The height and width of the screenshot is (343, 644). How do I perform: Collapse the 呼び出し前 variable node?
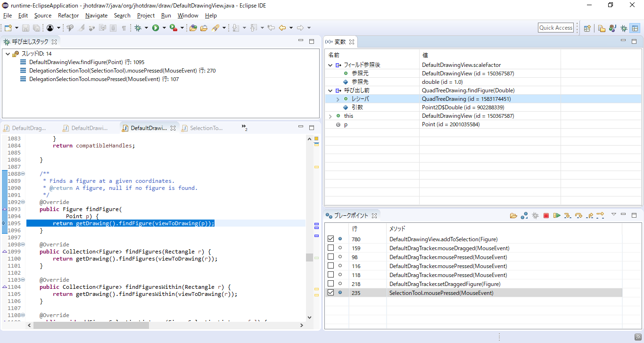330,90
